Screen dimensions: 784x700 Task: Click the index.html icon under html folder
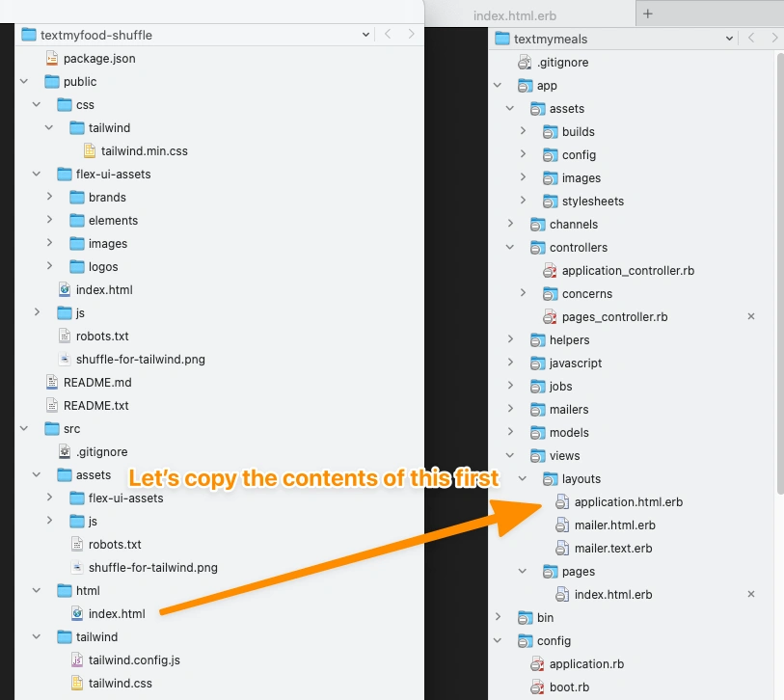pyautogui.click(x=77, y=614)
